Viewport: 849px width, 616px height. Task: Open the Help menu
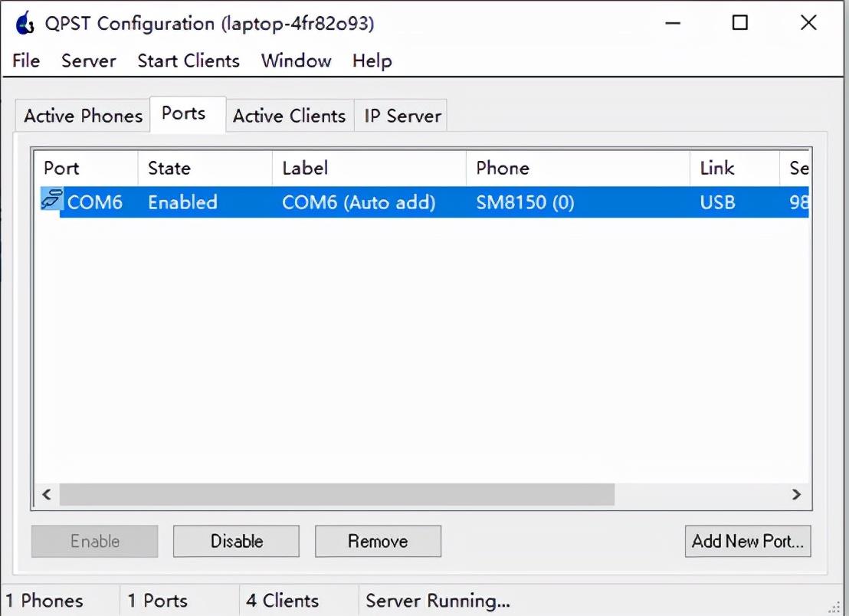coord(372,61)
